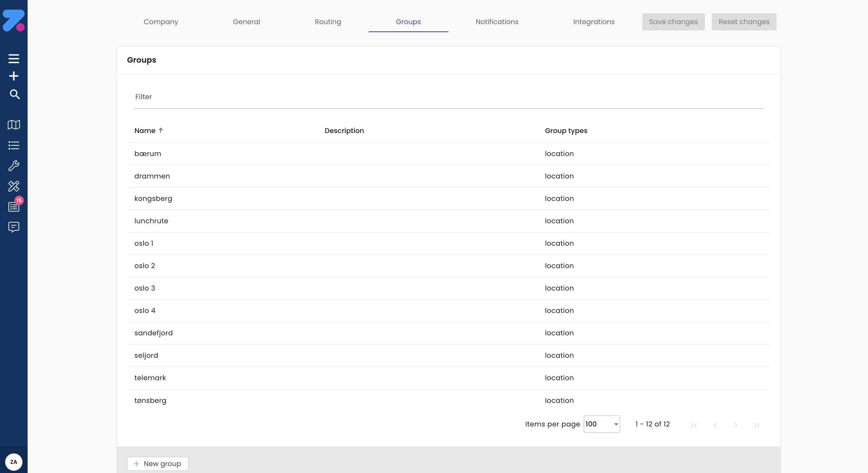
Task: Open the Routing tab
Action: 328,22
